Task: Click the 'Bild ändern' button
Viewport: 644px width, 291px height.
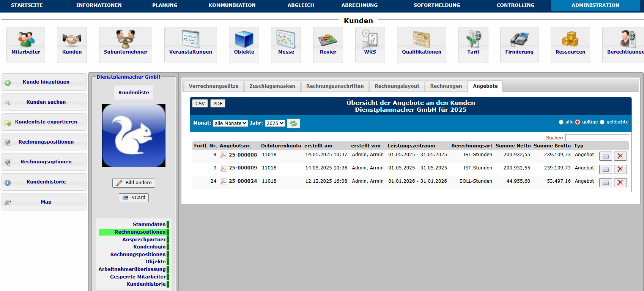Action: click(x=134, y=183)
